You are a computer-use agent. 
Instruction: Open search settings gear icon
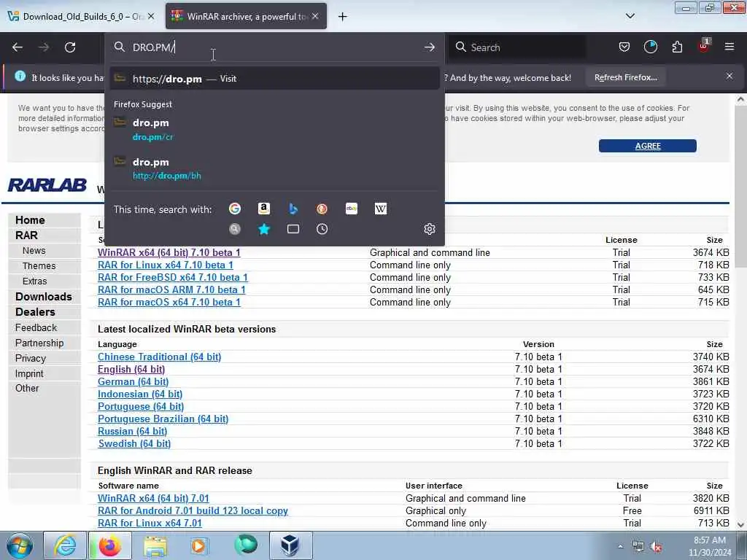click(429, 229)
